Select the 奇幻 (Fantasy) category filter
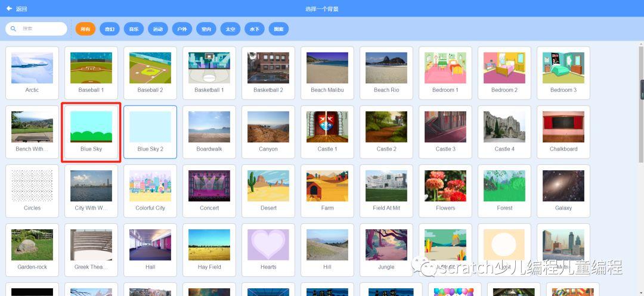The image size is (644, 296). point(110,29)
